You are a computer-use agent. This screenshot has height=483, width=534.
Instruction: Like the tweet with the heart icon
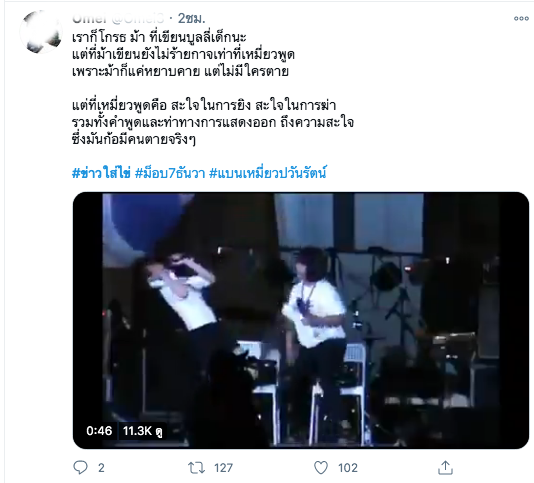pyautogui.click(x=320, y=468)
